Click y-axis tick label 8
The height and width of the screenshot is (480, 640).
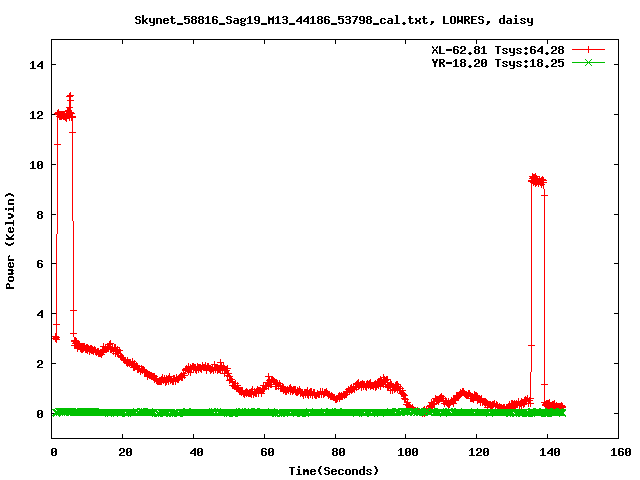(x=40, y=215)
